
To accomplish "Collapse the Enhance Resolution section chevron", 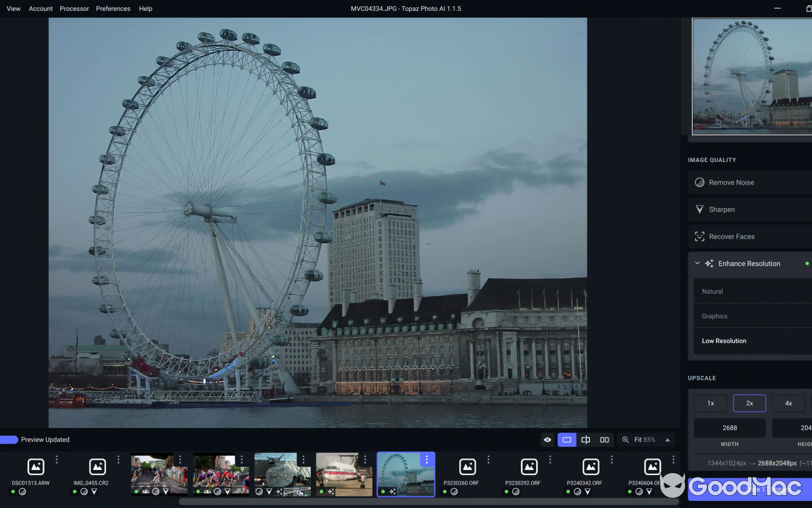I will 697,263.
